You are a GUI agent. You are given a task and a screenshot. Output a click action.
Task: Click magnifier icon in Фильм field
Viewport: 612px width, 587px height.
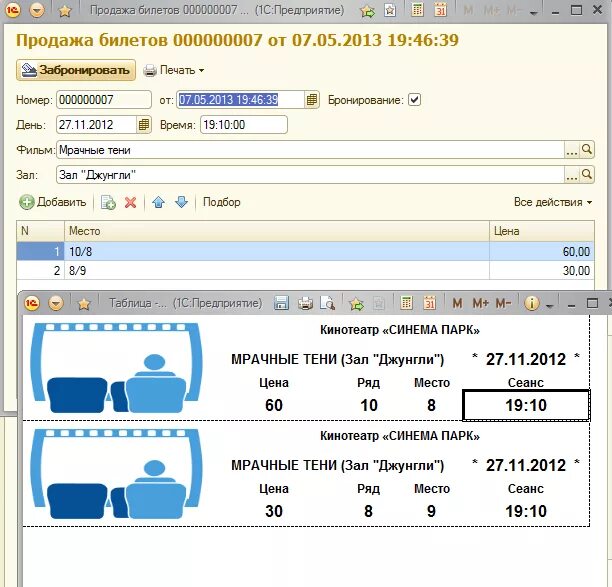[x=587, y=150]
